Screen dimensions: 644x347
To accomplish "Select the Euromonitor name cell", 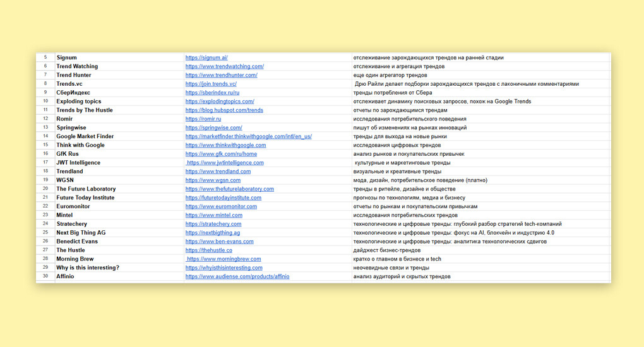I will [119, 206].
